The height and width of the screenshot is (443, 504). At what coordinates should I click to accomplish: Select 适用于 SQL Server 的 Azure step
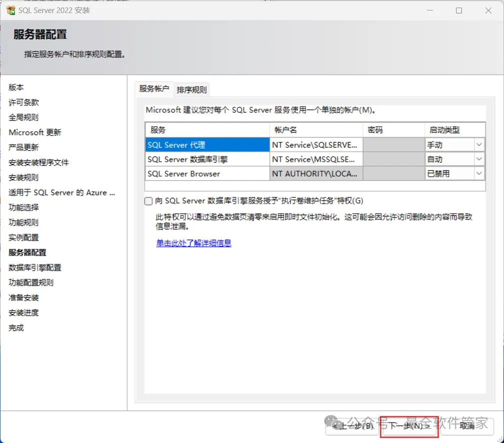62,193
